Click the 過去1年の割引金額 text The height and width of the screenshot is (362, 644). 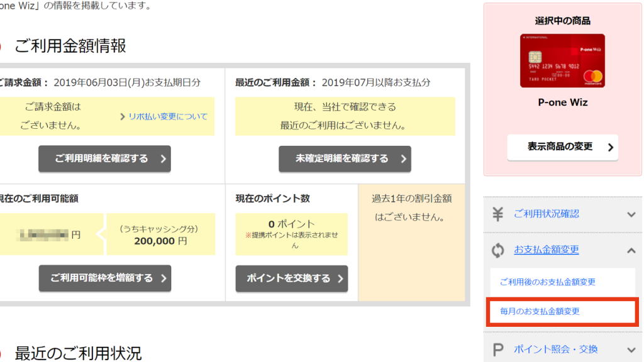point(412,199)
